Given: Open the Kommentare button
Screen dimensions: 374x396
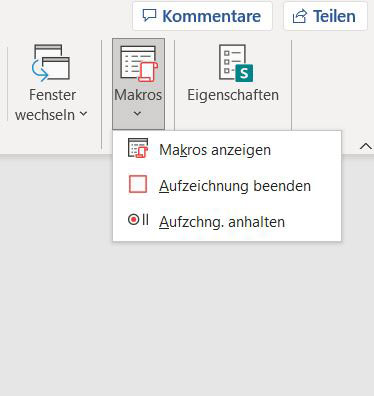Looking at the screenshot, I should click(202, 16).
